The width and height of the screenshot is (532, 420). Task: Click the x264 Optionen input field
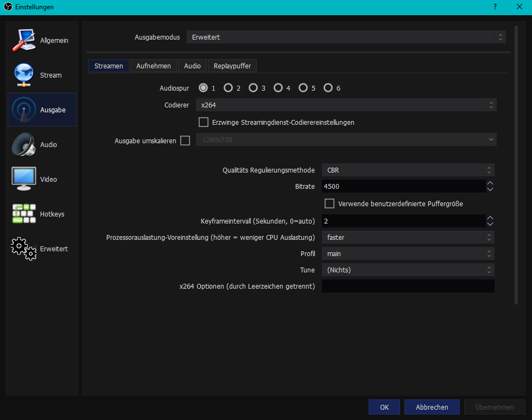pos(408,286)
